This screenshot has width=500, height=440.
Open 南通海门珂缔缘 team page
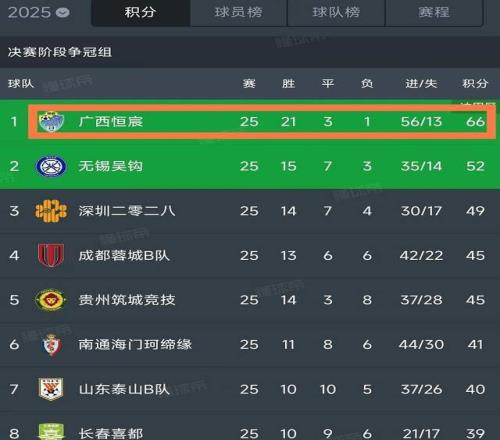(x=135, y=344)
